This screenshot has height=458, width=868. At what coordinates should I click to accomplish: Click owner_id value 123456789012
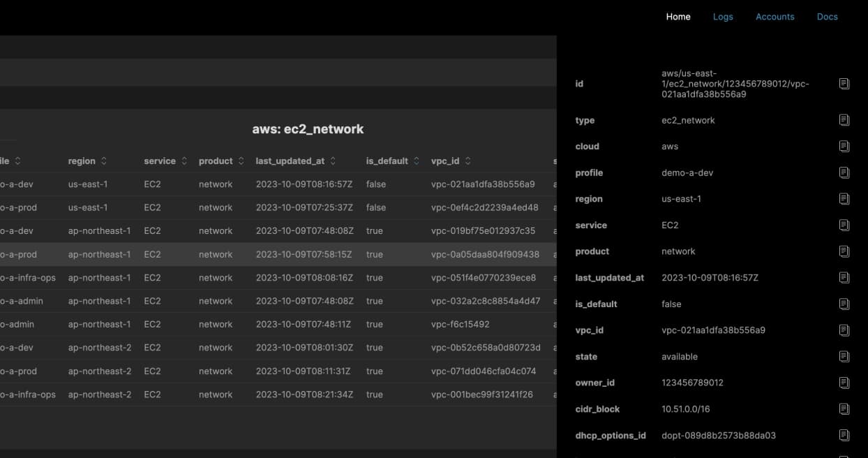(x=692, y=383)
